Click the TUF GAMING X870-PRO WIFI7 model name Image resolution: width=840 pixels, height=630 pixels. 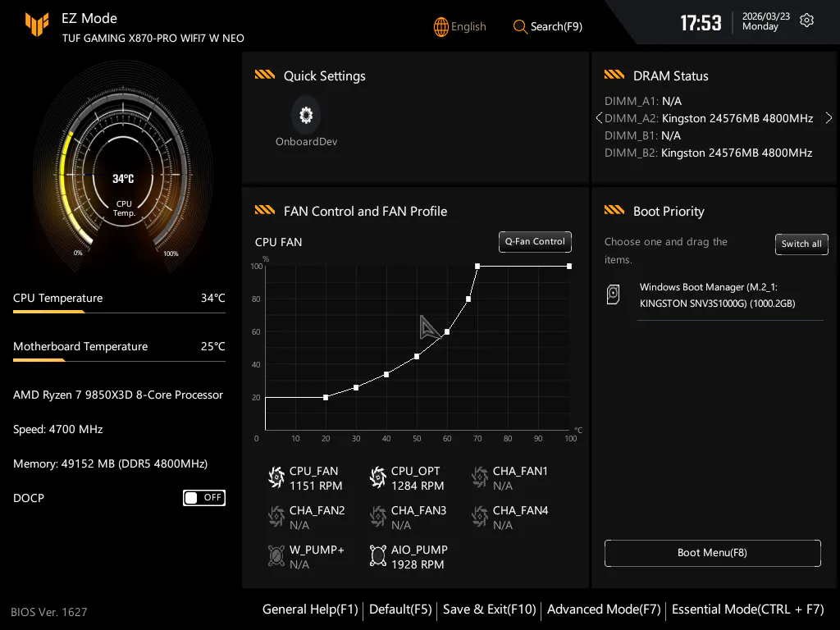[153, 38]
